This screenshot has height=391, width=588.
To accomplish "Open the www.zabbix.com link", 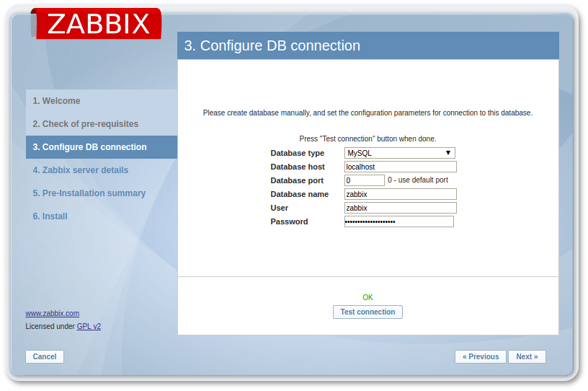I will click(x=53, y=313).
